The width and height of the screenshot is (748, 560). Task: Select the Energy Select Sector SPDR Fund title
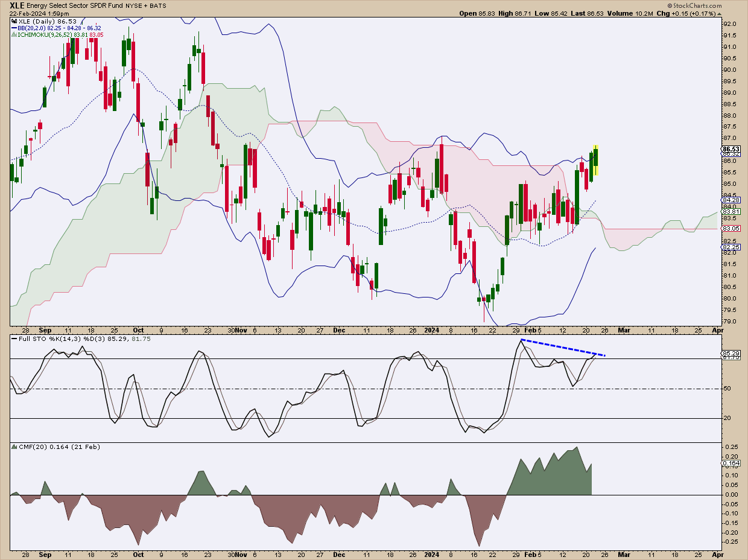coord(75,5)
